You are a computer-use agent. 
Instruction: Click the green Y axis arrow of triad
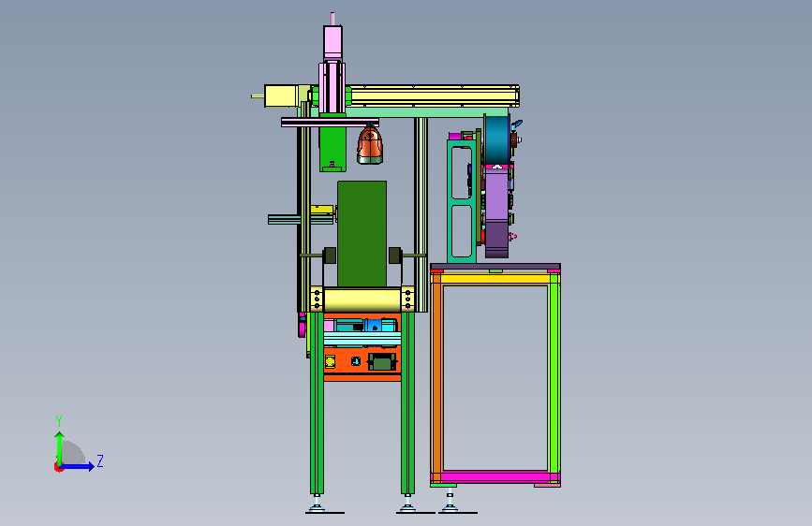pyautogui.click(x=60, y=447)
